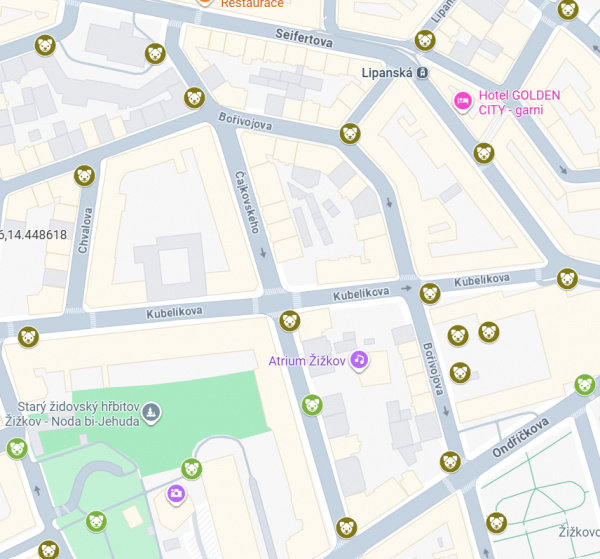This screenshot has height=559, width=600.
Task: Open the Hotel GOLDEN CITY - garni label
Action: pos(519,103)
